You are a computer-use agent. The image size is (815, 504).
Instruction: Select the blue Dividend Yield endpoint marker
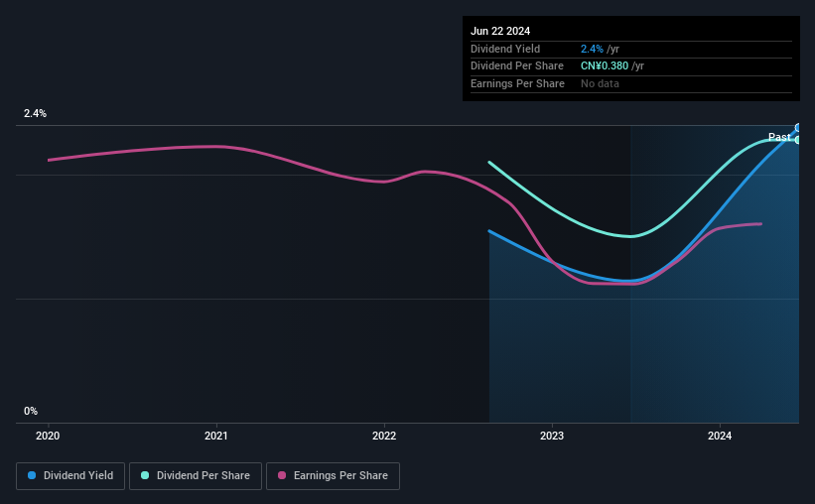pos(798,128)
